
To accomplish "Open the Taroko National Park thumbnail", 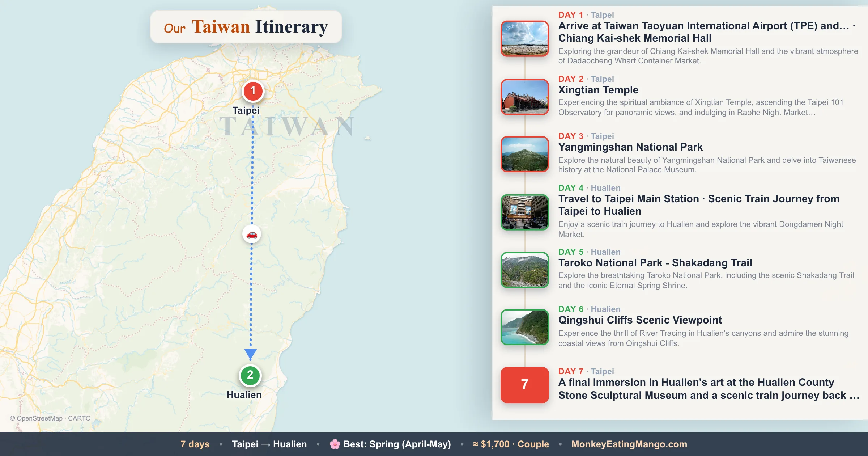I will click(x=524, y=270).
